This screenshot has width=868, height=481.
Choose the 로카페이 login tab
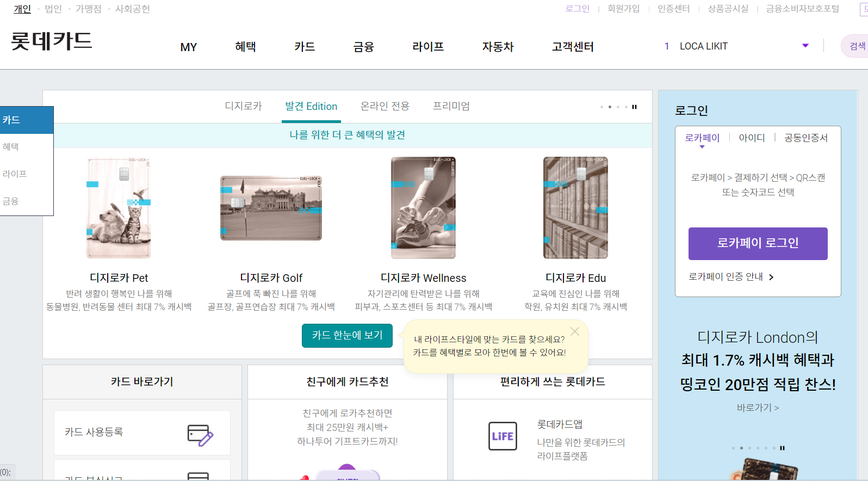tap(702, 138)
